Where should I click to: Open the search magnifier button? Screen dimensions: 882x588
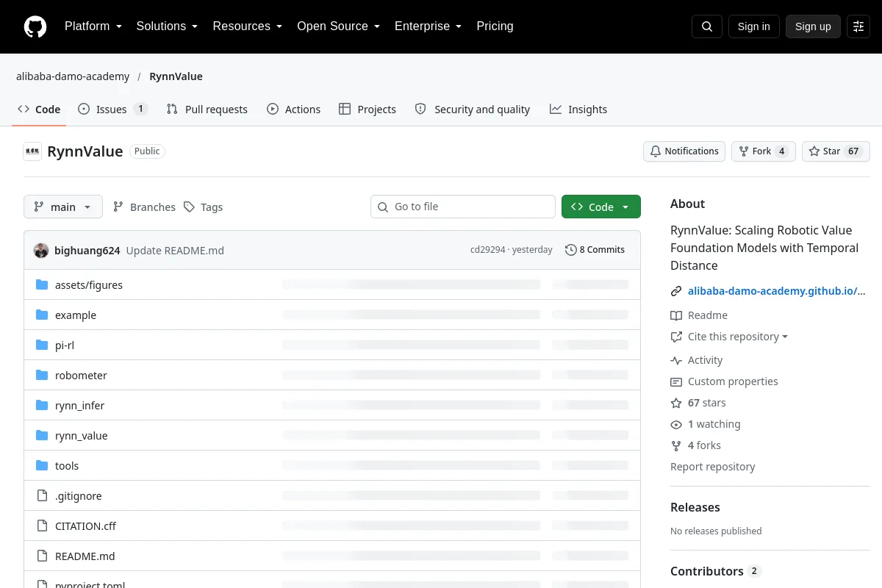coord(707,26)
